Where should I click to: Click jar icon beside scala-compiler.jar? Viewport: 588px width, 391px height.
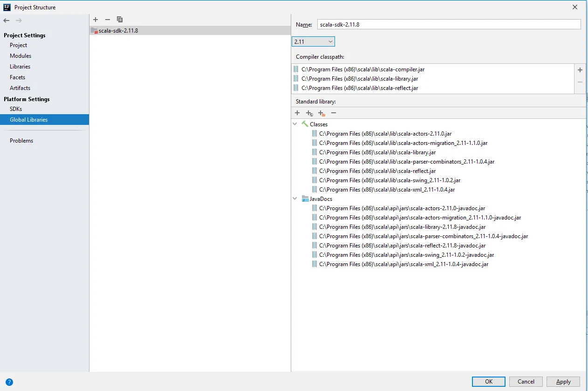pyautogui.click(x=296, y=69)
